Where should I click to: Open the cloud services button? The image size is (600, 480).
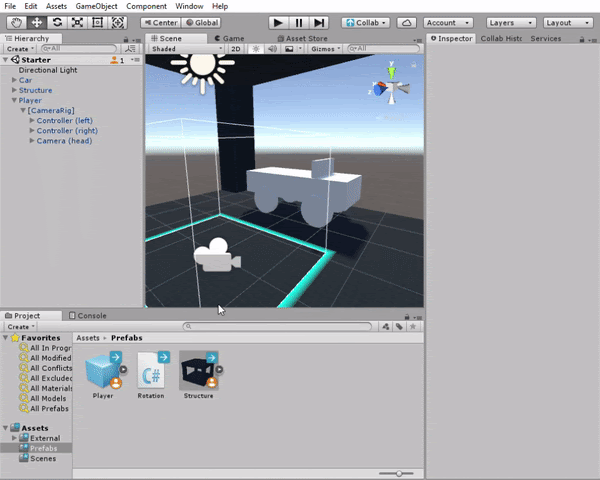(406, 23)
